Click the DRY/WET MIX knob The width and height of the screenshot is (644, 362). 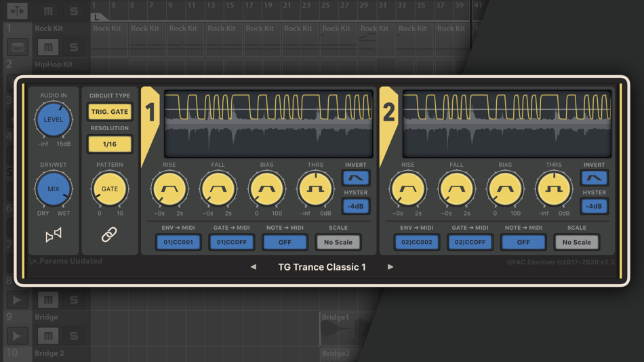pos(54,189)
